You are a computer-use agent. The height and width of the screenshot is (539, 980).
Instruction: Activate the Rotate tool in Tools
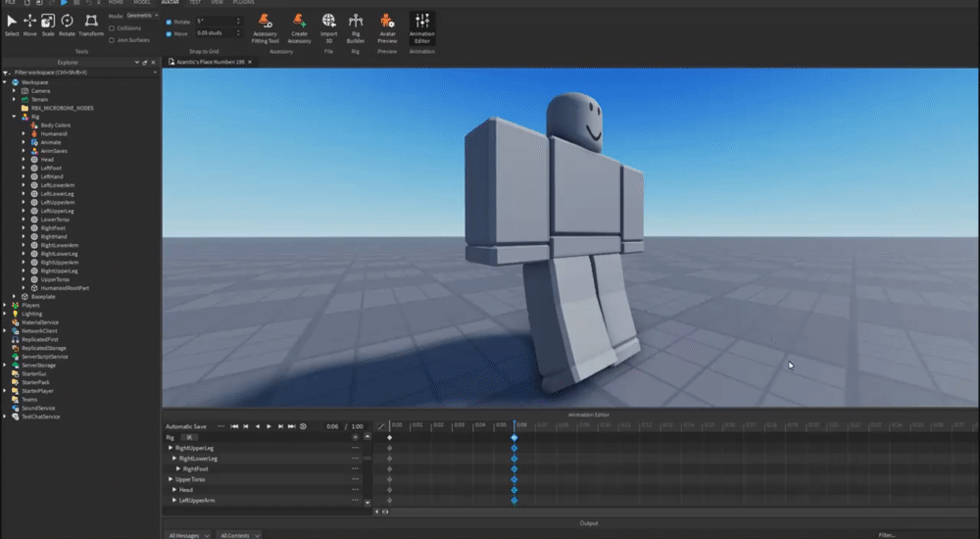coord(67,22)
